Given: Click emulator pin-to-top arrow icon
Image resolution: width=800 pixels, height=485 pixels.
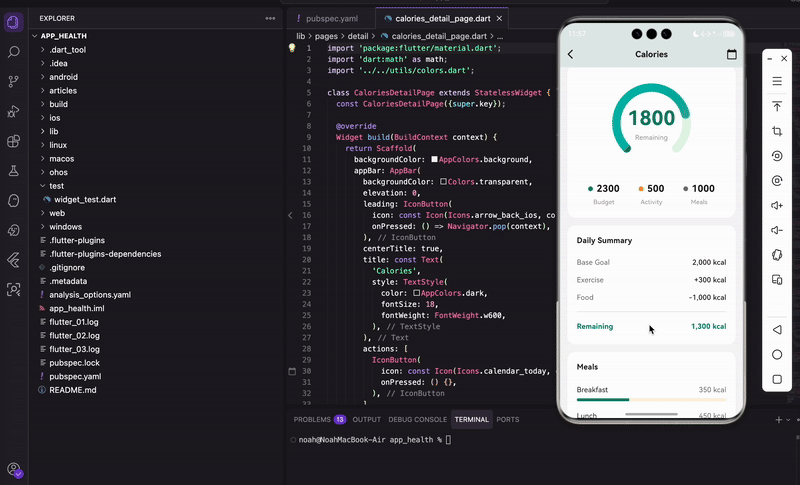Looking at the screenshot, I should point(777,106).
